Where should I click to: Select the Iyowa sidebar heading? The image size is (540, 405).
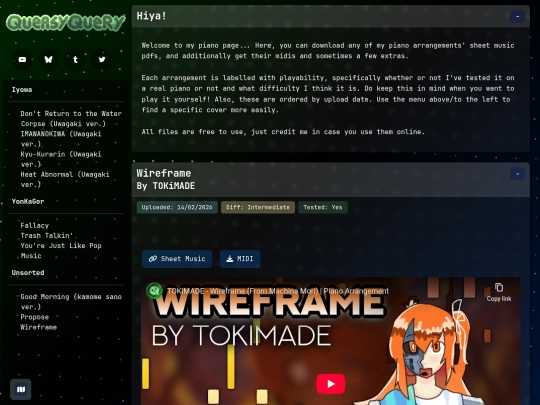(x=22, y=90)
